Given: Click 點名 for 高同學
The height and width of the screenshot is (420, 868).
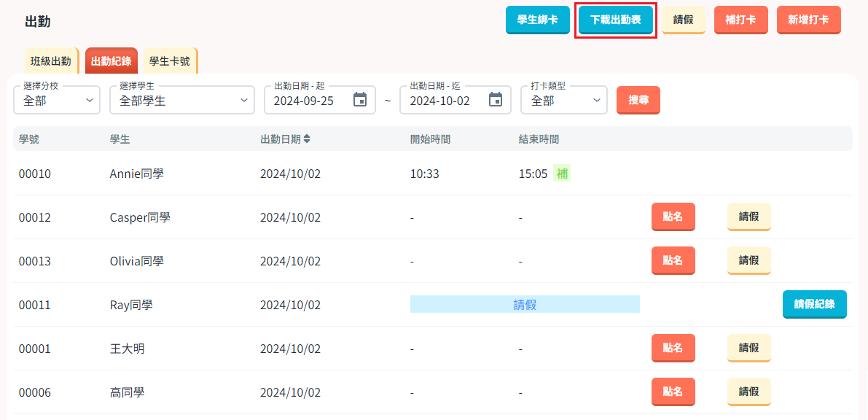Looking at the screenshot, I should (x=673, y=392).
